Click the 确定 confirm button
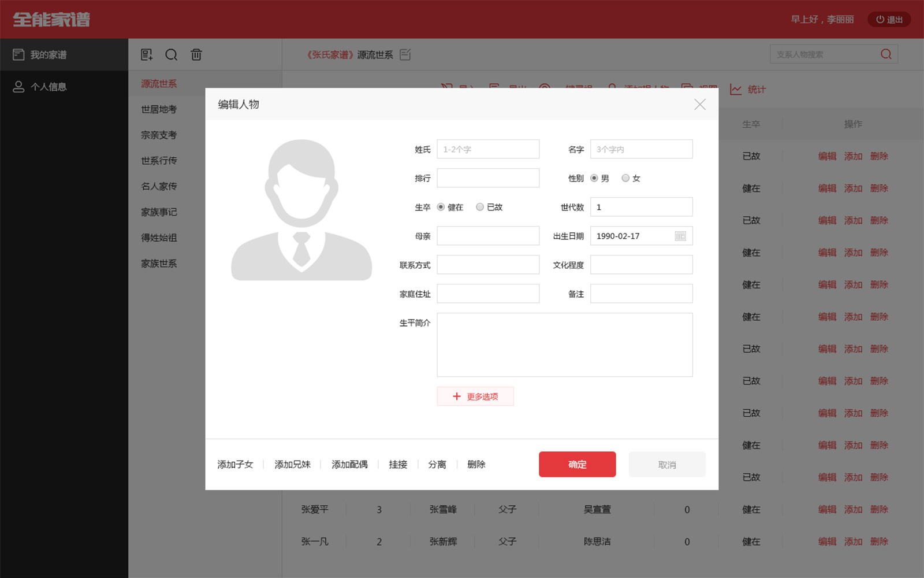Image resolution: width=924 pixels, height=578 pixels. (x=577, y=464)
